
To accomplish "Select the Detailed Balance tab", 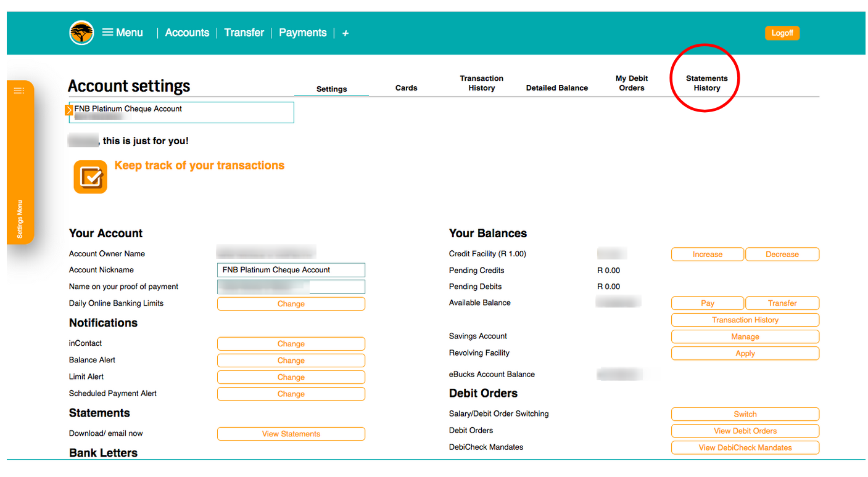I will [556, 88].
